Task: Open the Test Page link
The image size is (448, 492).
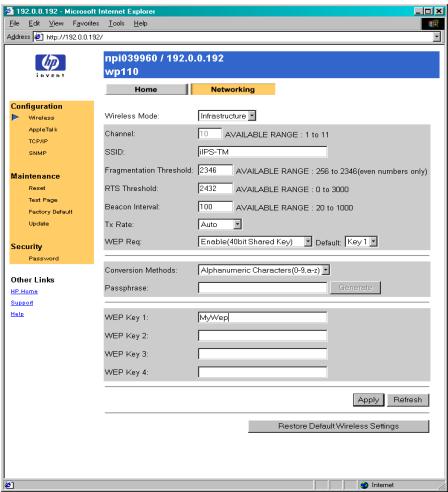Action: [43, 200]
